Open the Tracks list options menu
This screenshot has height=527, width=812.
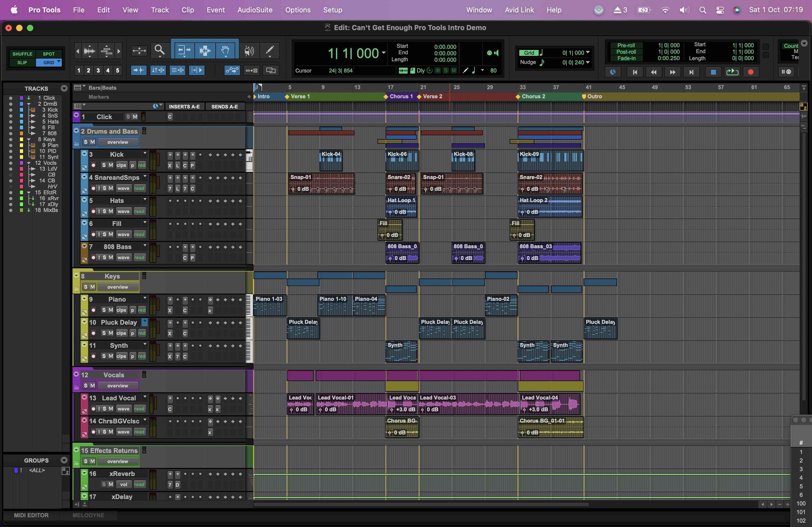tap(64, 89)
